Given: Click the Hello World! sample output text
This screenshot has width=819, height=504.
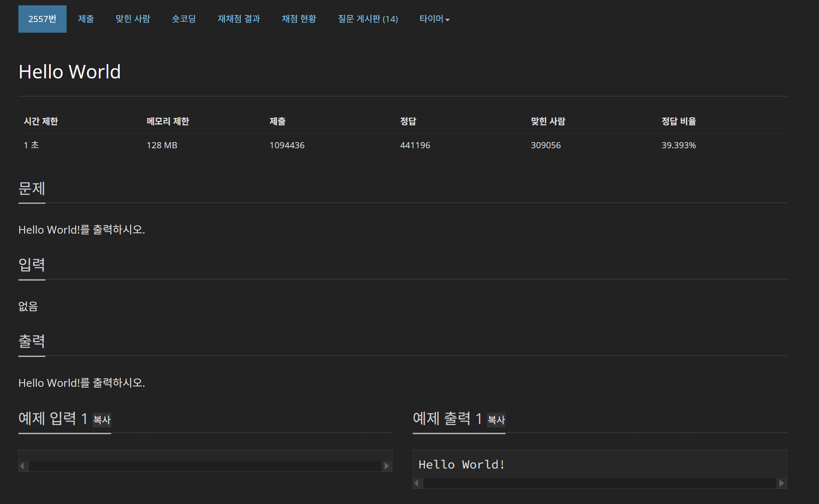Looking at the screenshot, I should click(x=461, y=464).
